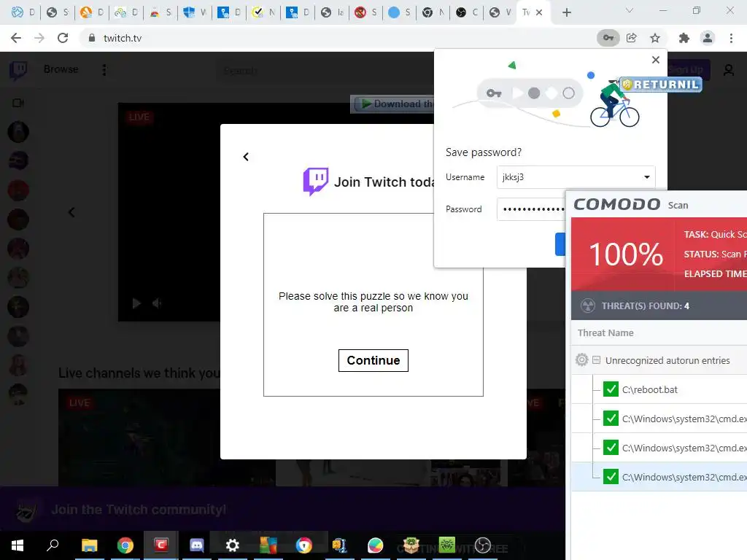
Task: Click the Twitch user account icon
Action: 728,71
